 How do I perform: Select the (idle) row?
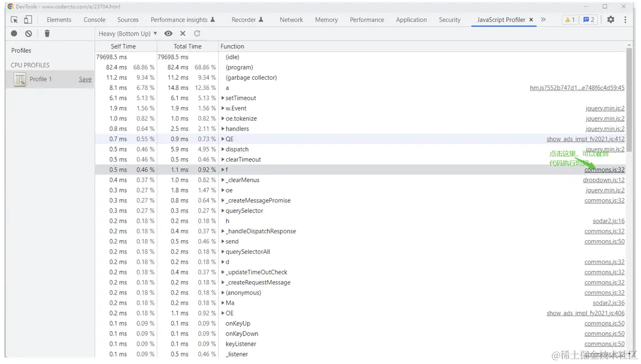(x=360, y=57)
